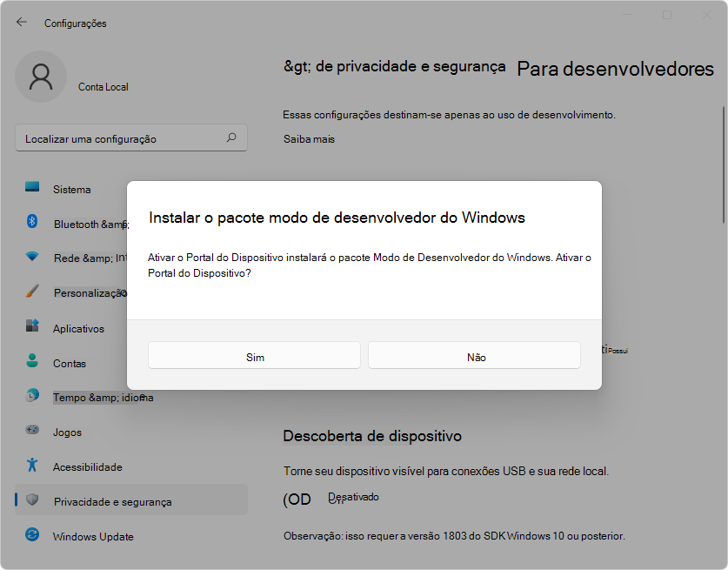The width and height of the screenshot is (728, 570).
Task: Confirm installation with the Sim button
Action: click(x=254, y=355)
